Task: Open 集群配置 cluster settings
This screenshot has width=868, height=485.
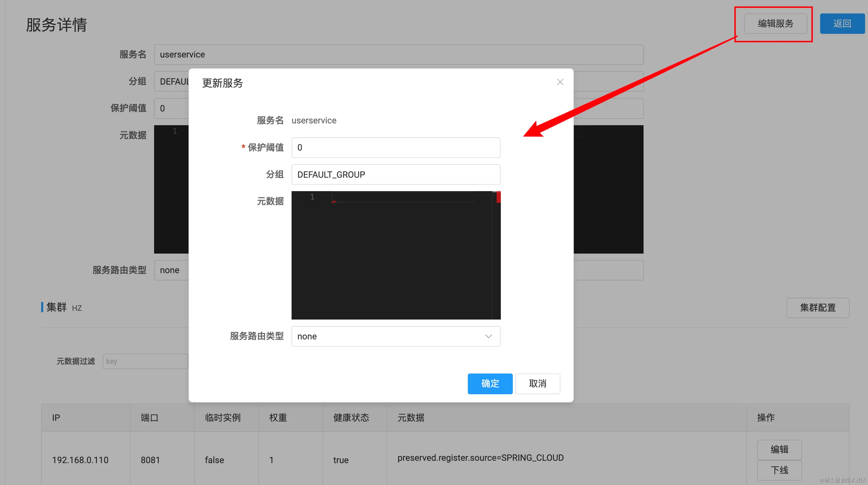Action: pyautogui.click(x=818, y=308)
